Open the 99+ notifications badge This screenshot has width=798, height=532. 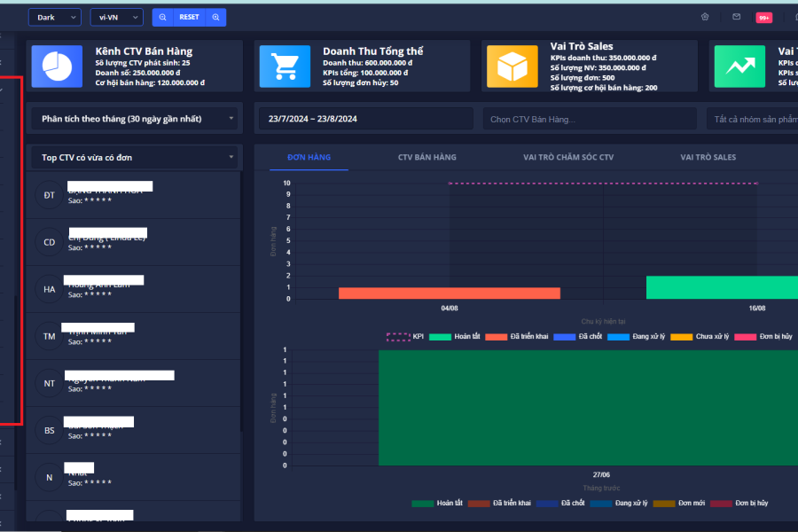[763, 18]
